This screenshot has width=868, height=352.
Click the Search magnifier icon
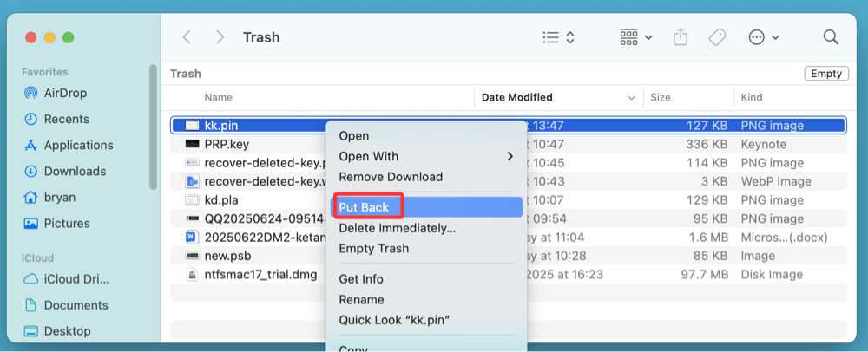pyautogui.click(x=831, y=37)
